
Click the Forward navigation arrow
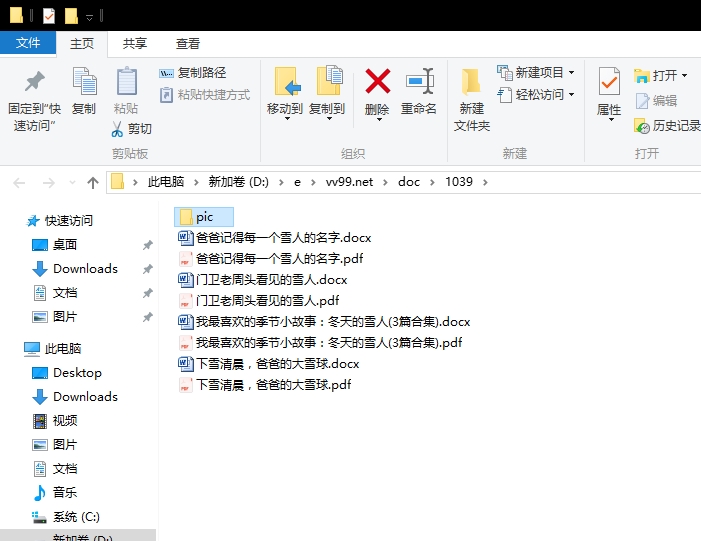pyautogui.click(x=48, y=182)
